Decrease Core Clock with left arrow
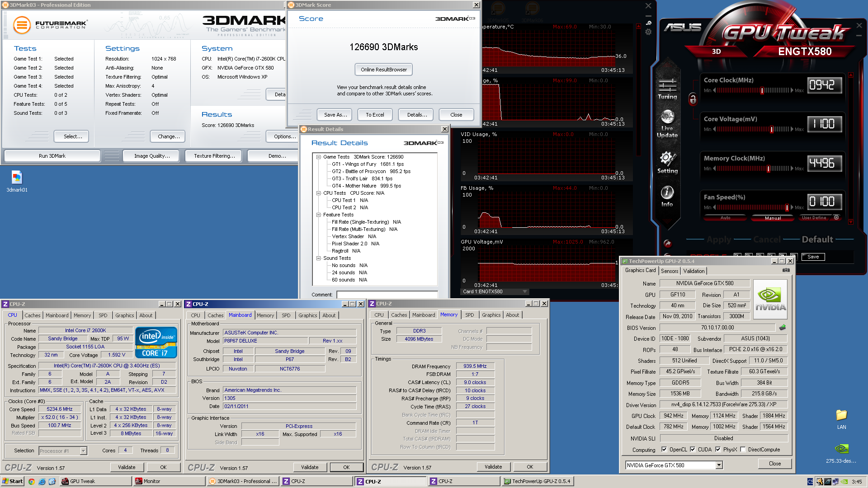 click(x=714, y=90)
